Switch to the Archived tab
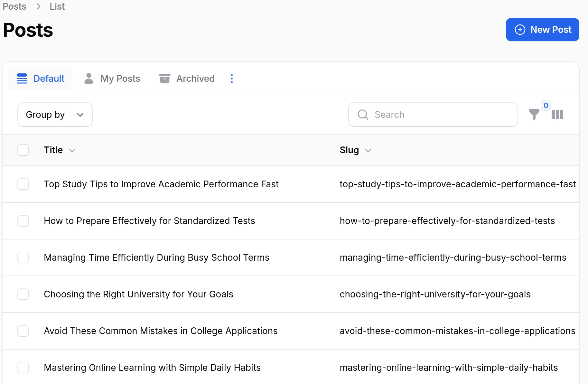This screenshot has height=384, width=588. 187,79
